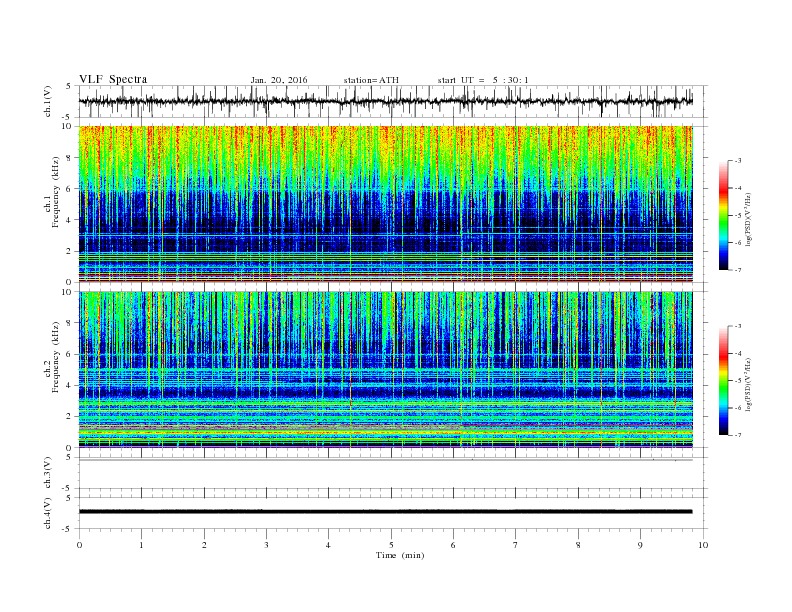This screenshot has height=612, width=792.
Task: Click the "2" kHz tick on ch.2 spectrogram
Action: (x=70, y=416)
